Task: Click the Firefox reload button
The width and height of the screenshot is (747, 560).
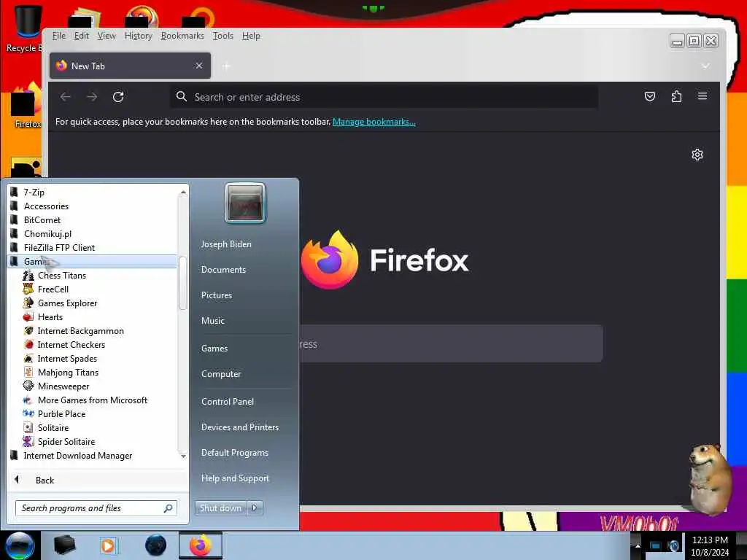Action: pos(118,97)
